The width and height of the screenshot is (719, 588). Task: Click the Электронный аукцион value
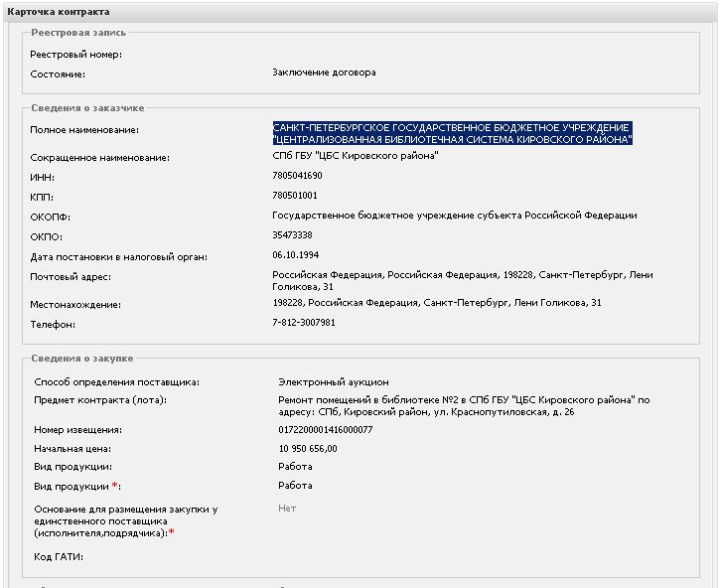(x=334, y=382)
